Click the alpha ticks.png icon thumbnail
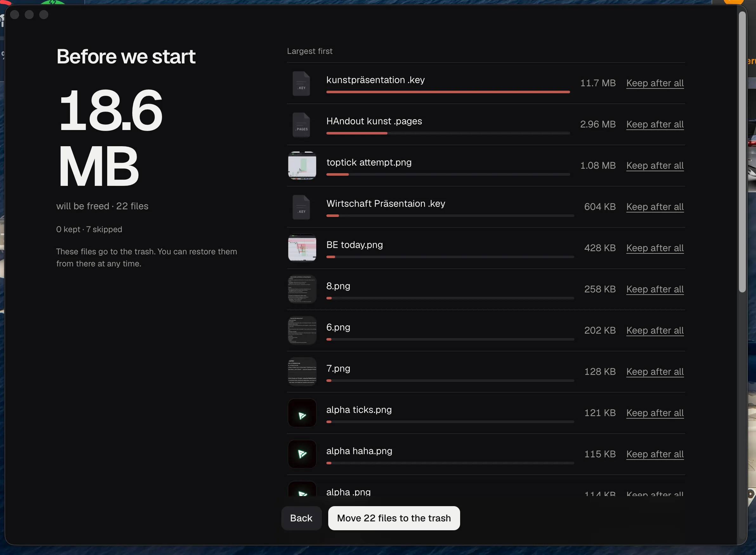 [x=302, y=413]
